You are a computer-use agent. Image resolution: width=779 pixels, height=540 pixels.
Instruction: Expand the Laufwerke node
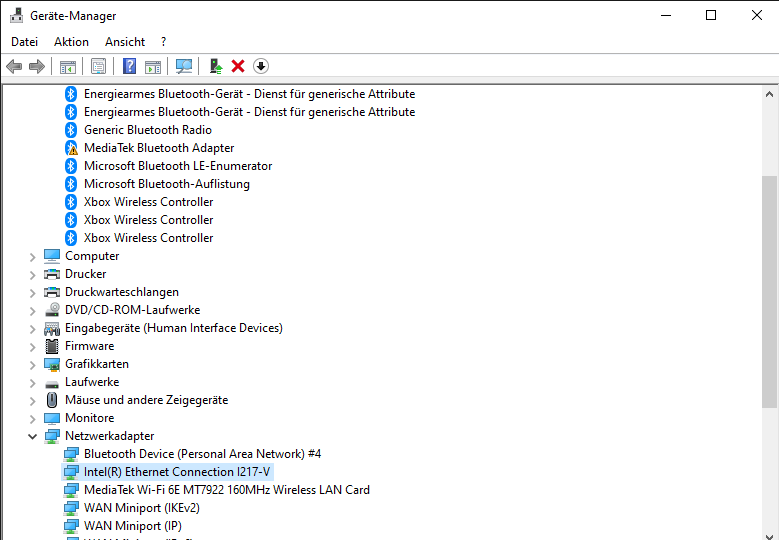click(32, 383)
